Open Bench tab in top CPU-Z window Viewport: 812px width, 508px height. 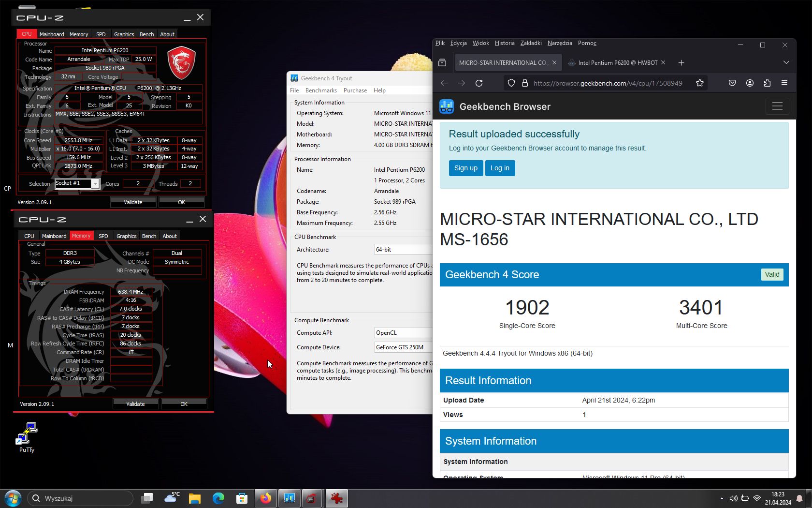[146, 34]
